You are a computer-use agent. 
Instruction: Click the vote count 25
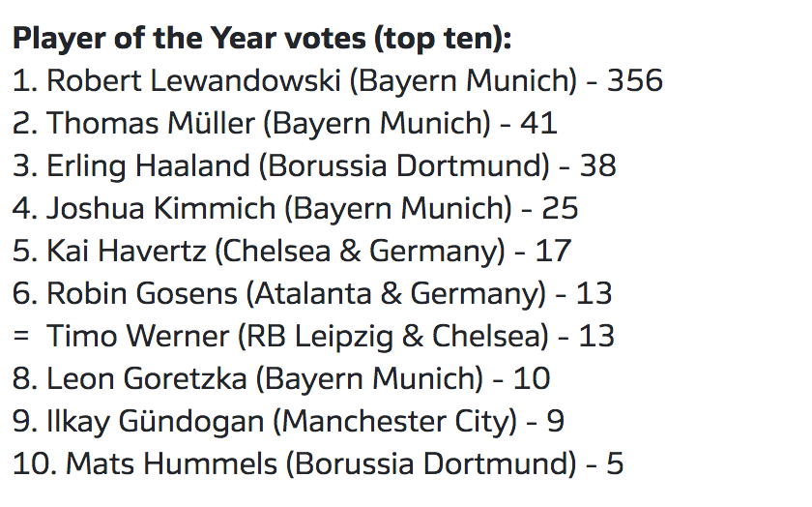pos(560,208)
